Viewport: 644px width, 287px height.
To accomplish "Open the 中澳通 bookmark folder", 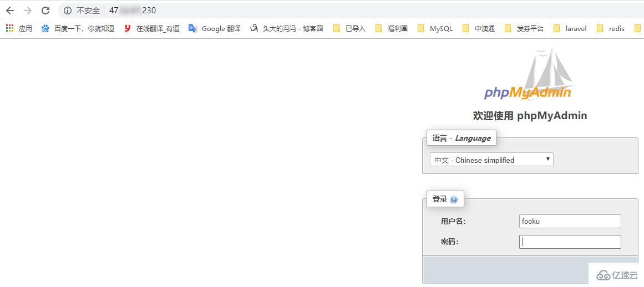I will click(x=479, y=29).
